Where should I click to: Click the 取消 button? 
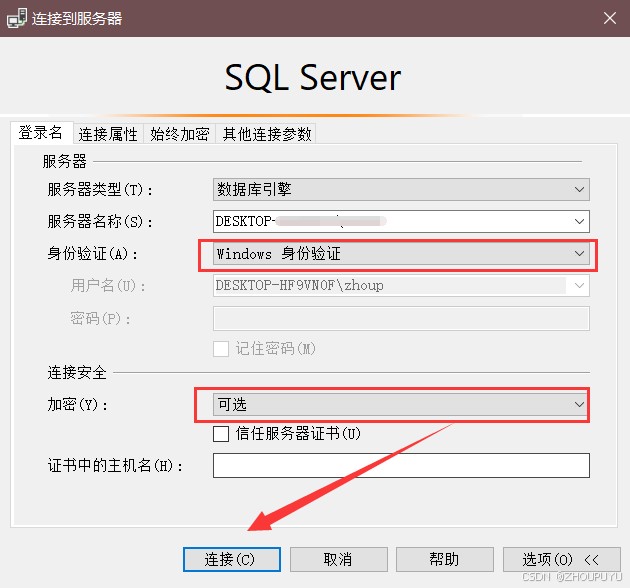337,560
